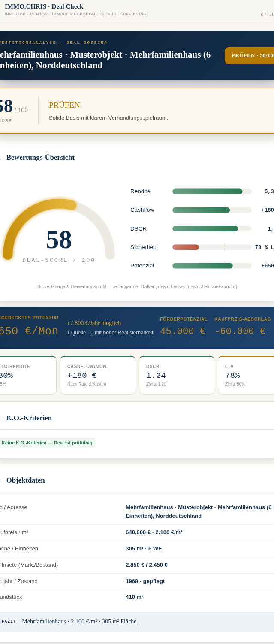Click the Cashflow progress bar

click(x=212, y=210)
